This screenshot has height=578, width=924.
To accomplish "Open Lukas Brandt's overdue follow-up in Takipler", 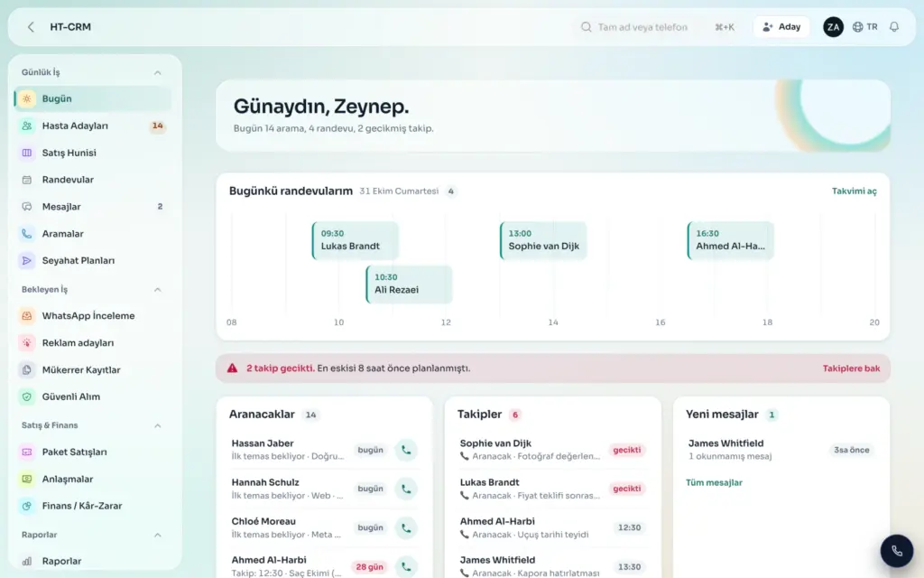I will [552, 489].
